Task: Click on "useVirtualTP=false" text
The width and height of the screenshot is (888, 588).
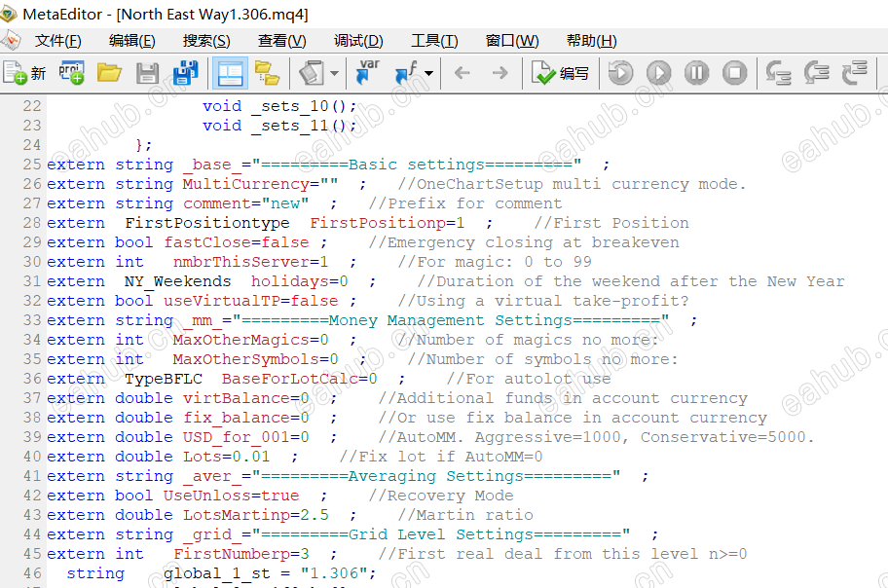Action: 251,301
